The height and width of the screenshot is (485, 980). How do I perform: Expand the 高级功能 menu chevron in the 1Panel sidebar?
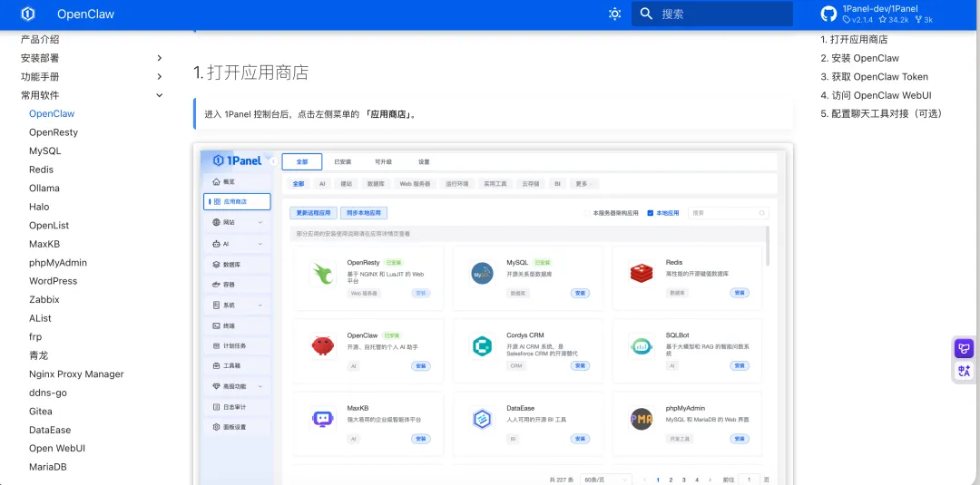tap(260, 386)
